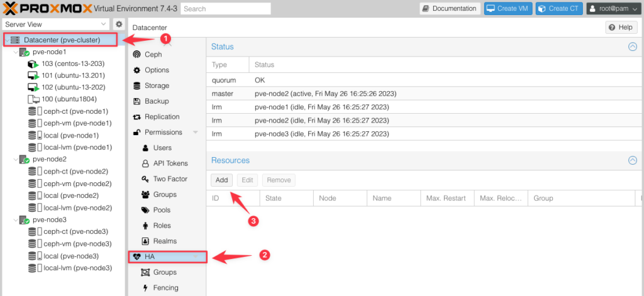This screenshot has height=296, width=644.
Task: Collapse the Datacenter tree node
Action: pos(8,40)
